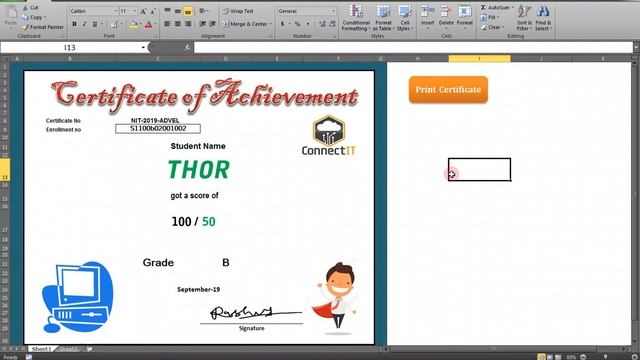Click the Insert Worksheet tab icon
The image size is (640, 360).
(x=89, y=349)
